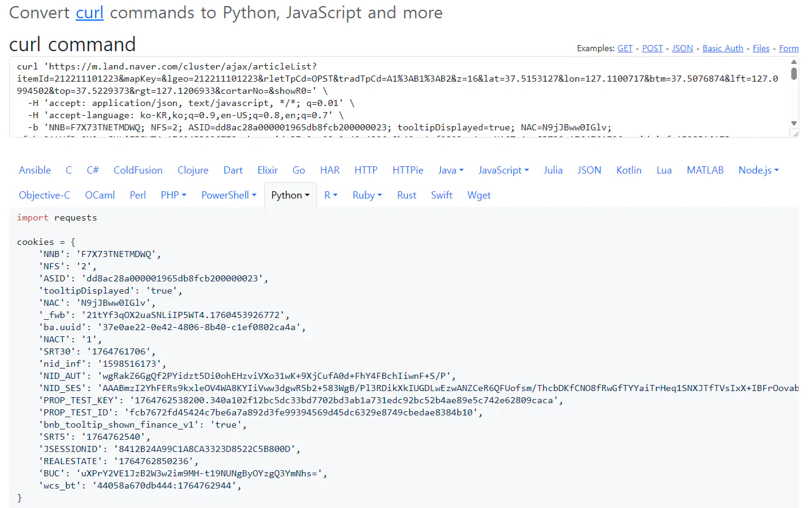Expand the Ruby dropdown
812x508 pixels.
pyautogui.click(x=367, y=195)
